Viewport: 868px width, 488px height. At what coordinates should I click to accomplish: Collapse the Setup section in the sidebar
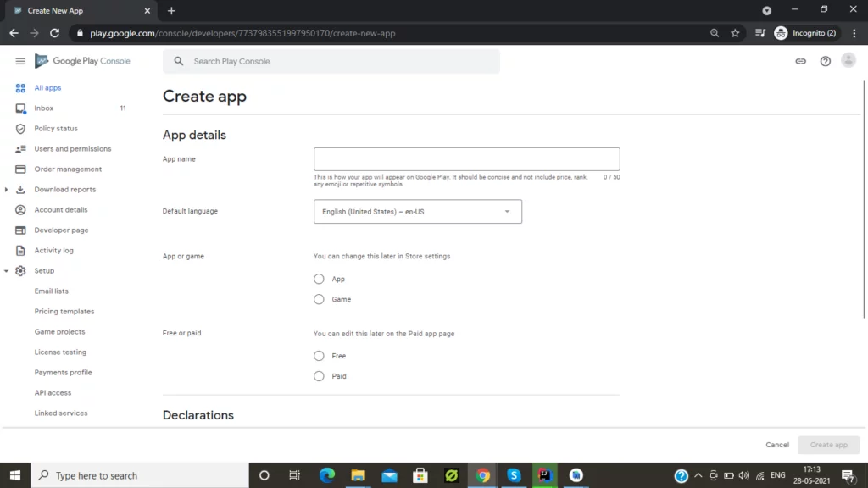[x=7, y=270]
